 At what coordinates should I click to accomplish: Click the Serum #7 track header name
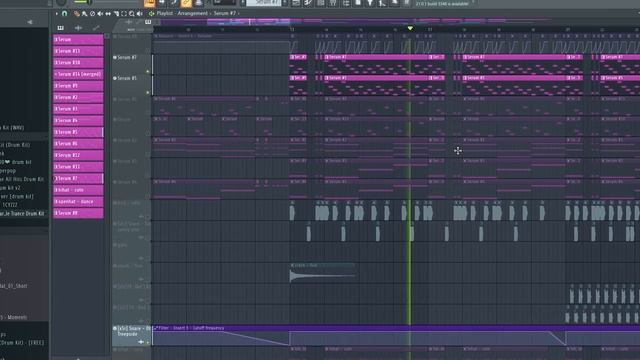click(127, 58)
